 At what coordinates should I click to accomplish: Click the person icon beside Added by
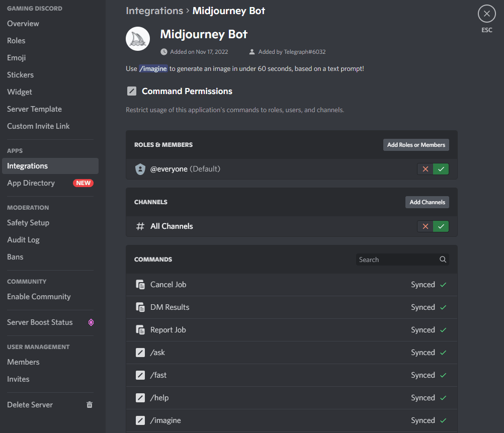coord(252,52)
